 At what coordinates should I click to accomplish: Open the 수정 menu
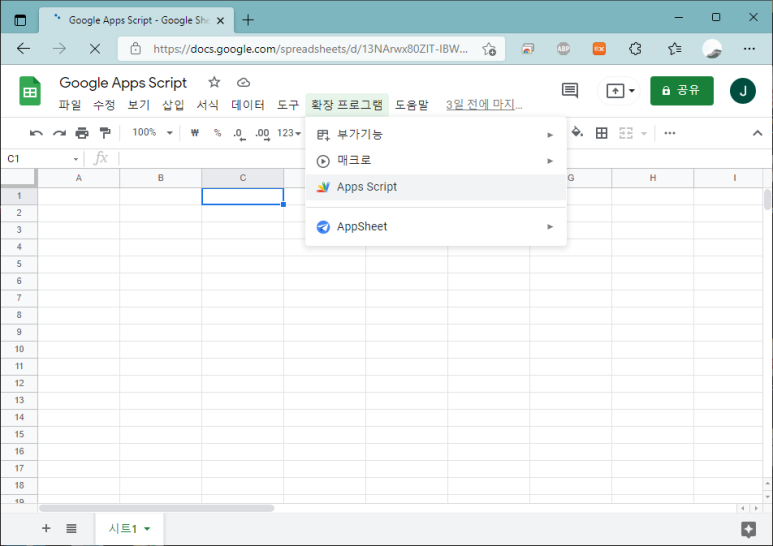tap(104, 105)
